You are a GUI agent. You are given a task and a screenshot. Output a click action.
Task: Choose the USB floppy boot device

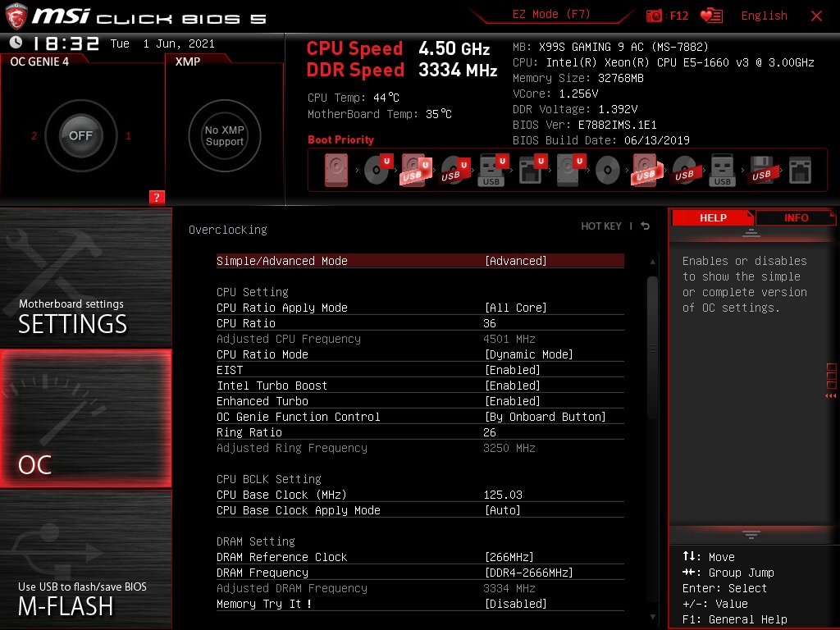761,171
